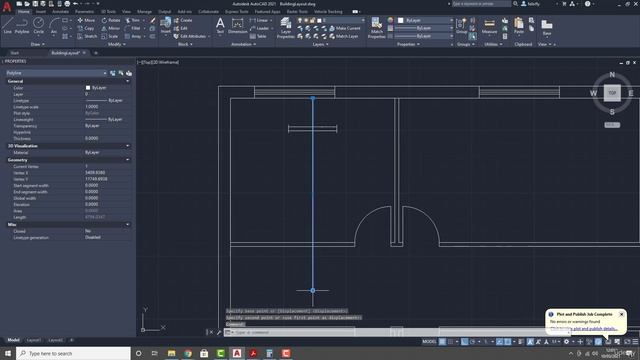Click the Stretch tool
640x360 pixels.
(87, 36)
